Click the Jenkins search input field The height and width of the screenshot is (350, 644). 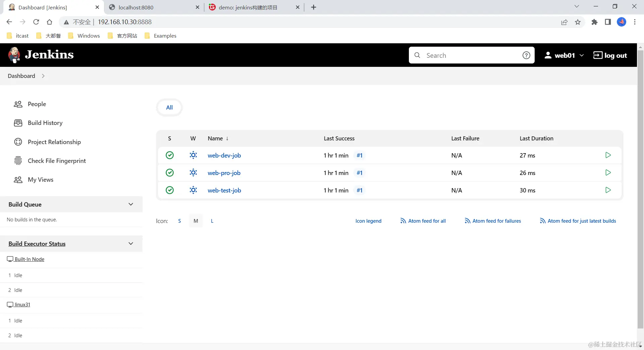click(471, 55)
